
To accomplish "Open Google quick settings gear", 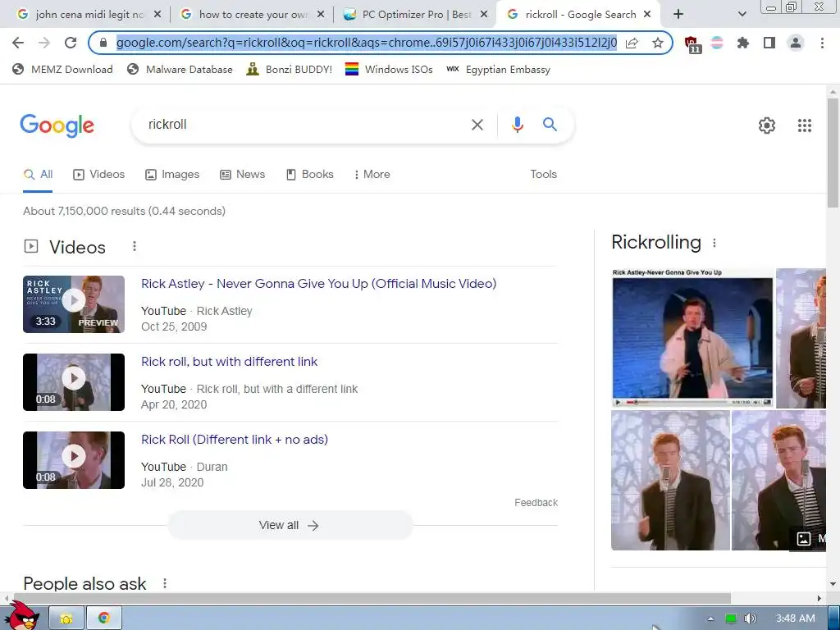I will pyautogui.click(x=767, y=126).
